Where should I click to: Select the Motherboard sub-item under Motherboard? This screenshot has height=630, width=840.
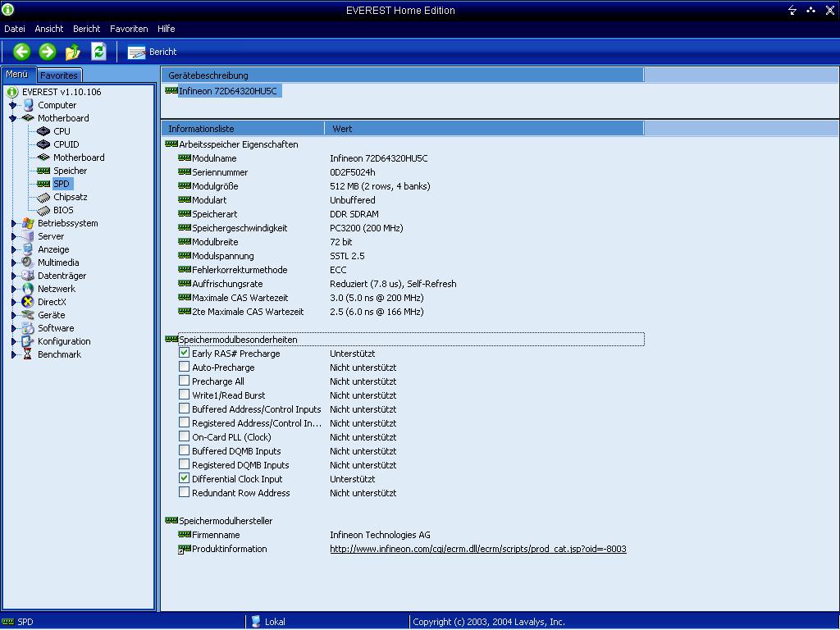(x=79, y=157)
